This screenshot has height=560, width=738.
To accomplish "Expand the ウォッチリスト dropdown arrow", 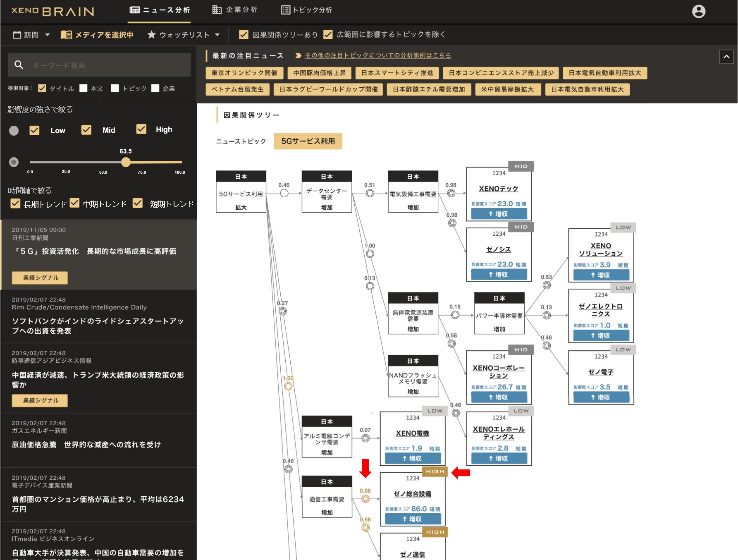I will (217, 35).
